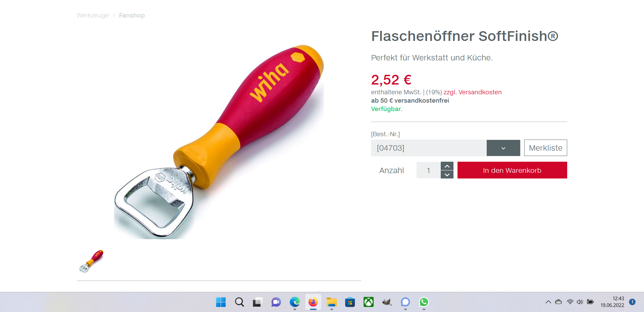Open taskbar search magnifier
Viewport: 644px width, 312px height.
239,302
